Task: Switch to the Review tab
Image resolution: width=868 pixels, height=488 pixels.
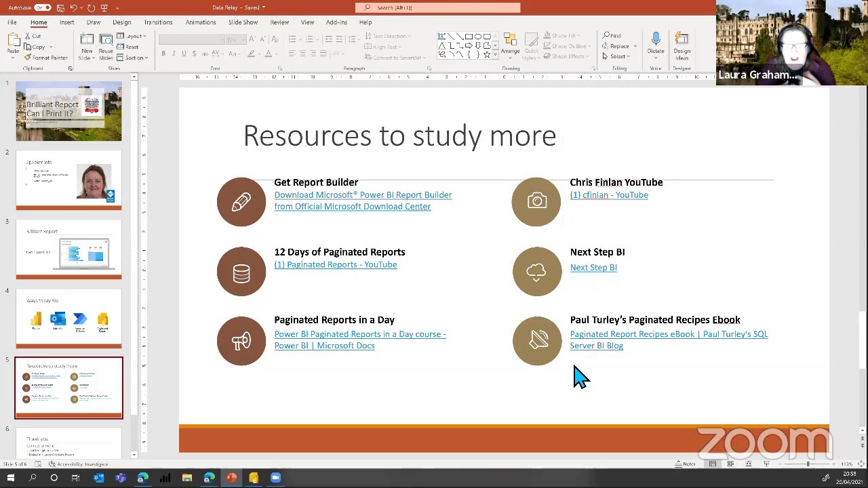Action: 279,22
